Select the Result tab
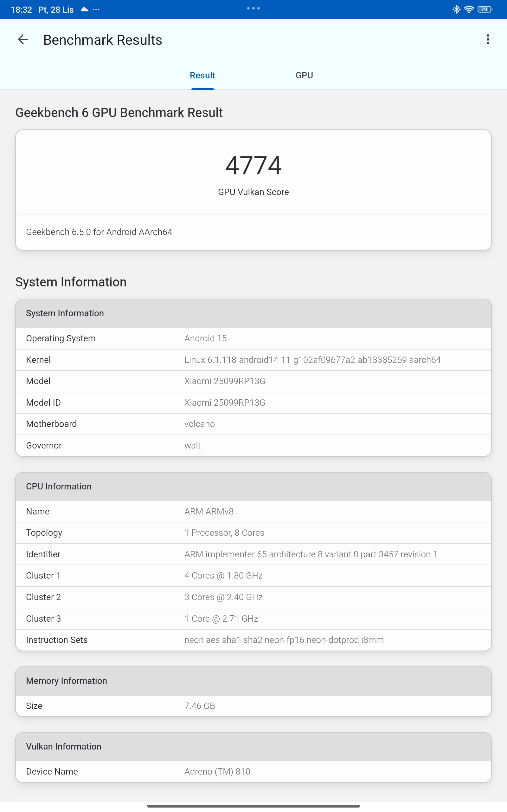This screenshot has height=812, width=507. click(202, 75)
